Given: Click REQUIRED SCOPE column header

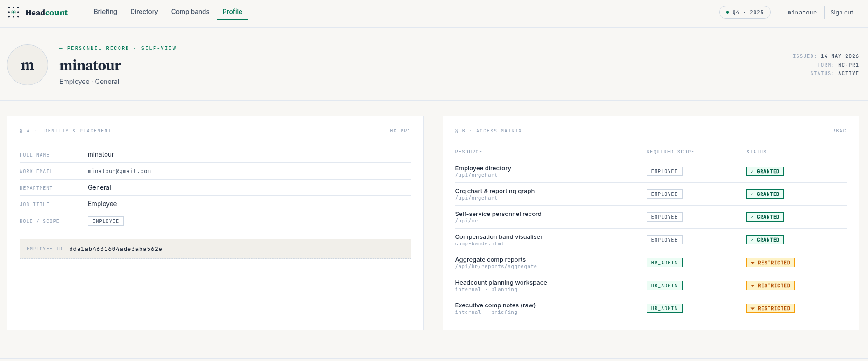Looking at the screenshot, I should point(670,152).
